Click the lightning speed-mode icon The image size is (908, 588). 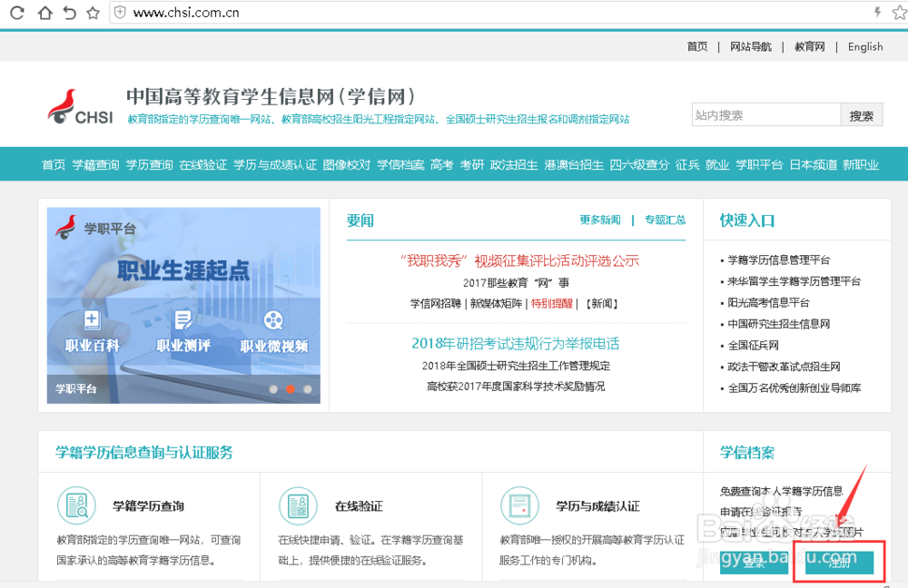coord(878,12)
